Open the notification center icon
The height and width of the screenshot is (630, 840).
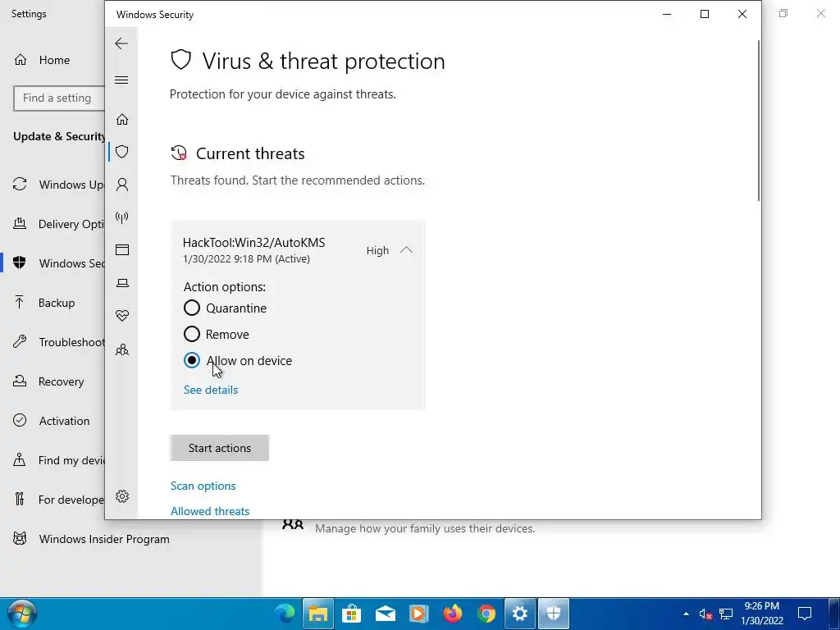point(805,614)
